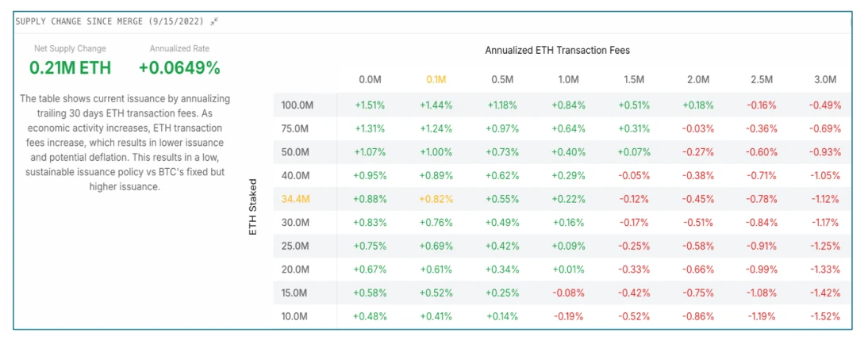The image size is (868, 344).
Task: Click the 0.21M ETH net supply value
Action: click(70, 68)
